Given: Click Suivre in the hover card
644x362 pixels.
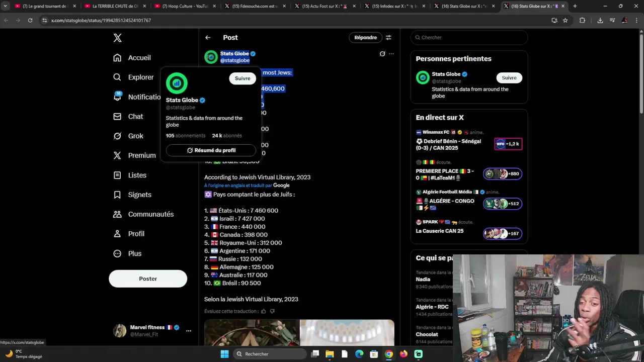Looking at the screenshot, I should (243, 78).
